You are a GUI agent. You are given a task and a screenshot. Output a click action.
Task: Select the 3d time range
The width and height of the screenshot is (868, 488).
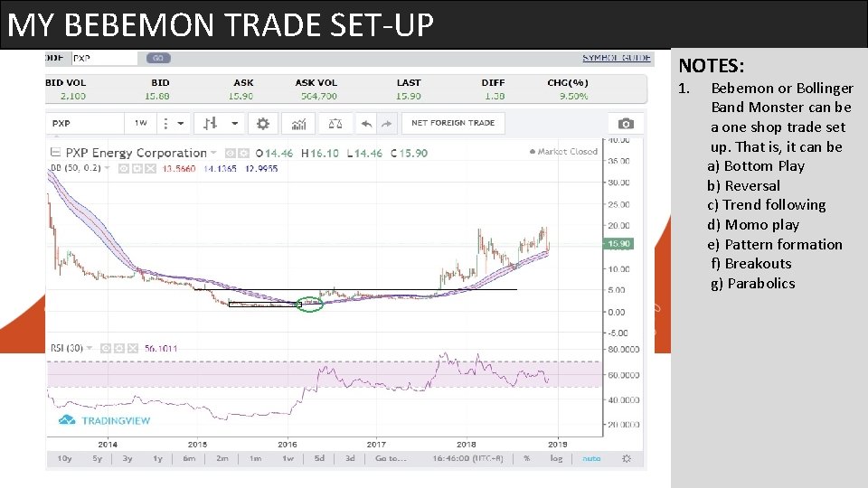coord(350,459)
